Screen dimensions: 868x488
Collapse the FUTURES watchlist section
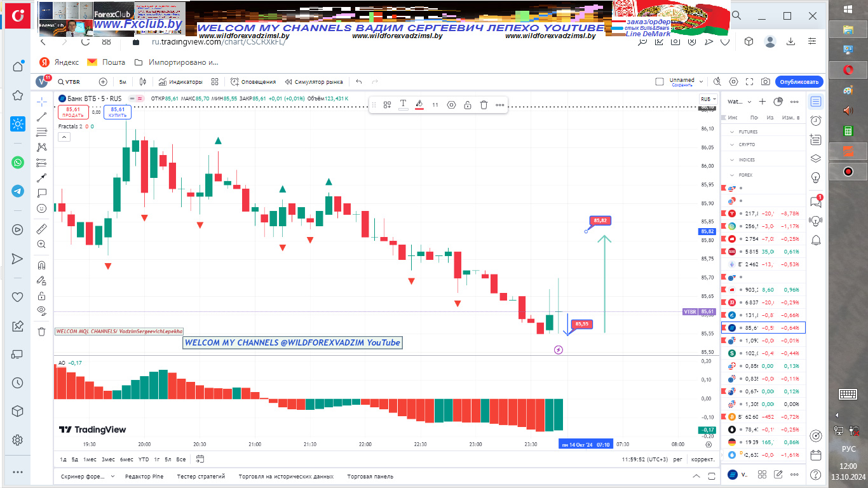(x=731, y=132)
